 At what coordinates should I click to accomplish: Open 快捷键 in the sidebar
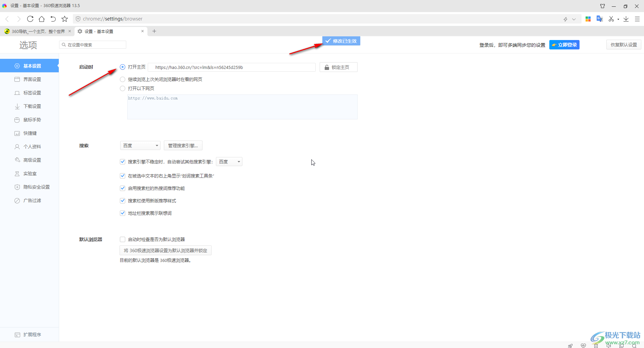(29, 133)
